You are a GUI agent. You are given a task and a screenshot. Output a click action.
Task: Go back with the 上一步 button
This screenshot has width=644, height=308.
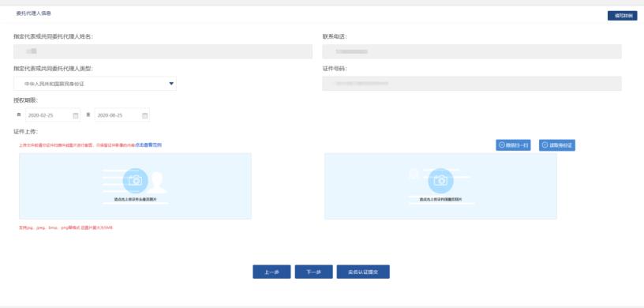(x=271, y=272)
